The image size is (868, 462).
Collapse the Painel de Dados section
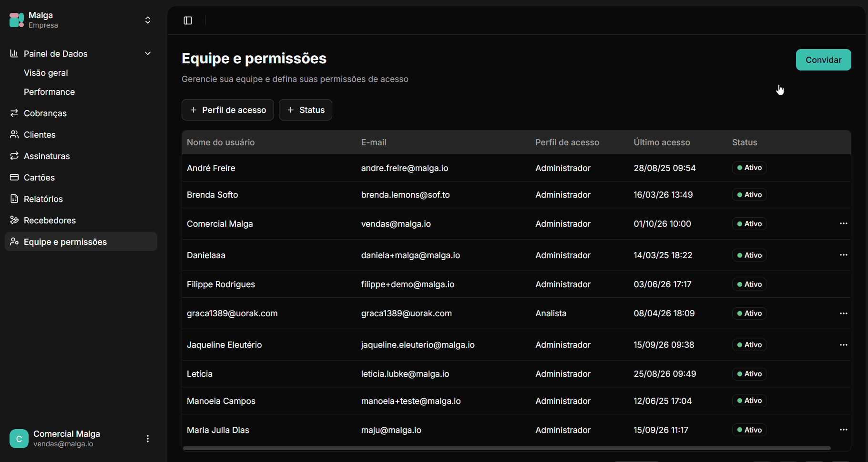coord(148,53)
